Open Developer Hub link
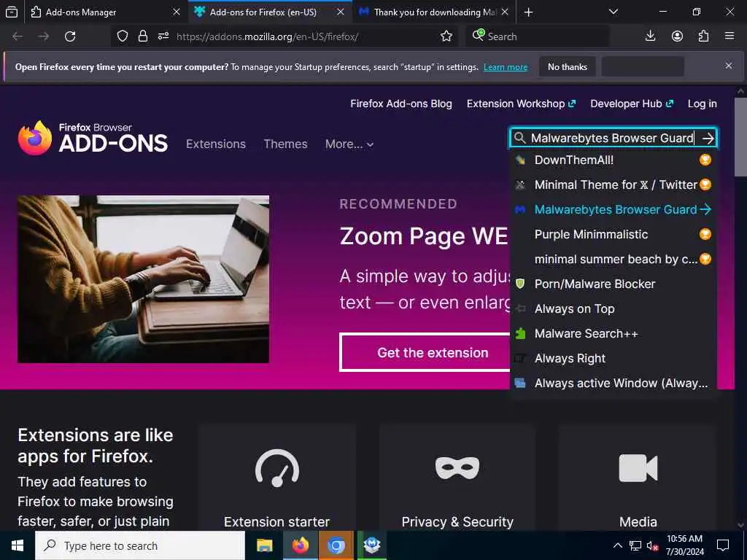The height and width of the screenshot is (560, 747). click(x=632, y=104)
